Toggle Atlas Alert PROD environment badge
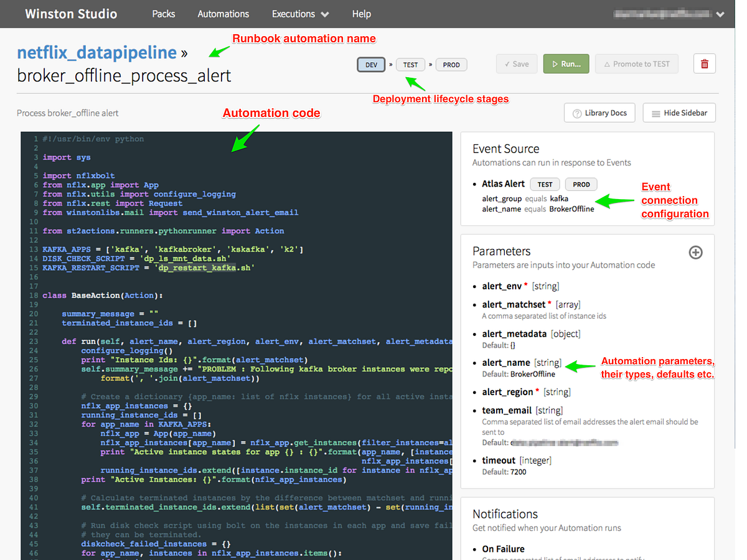Image resolution: width=747 pixels, height=560 pixels. tap(581, 184)
